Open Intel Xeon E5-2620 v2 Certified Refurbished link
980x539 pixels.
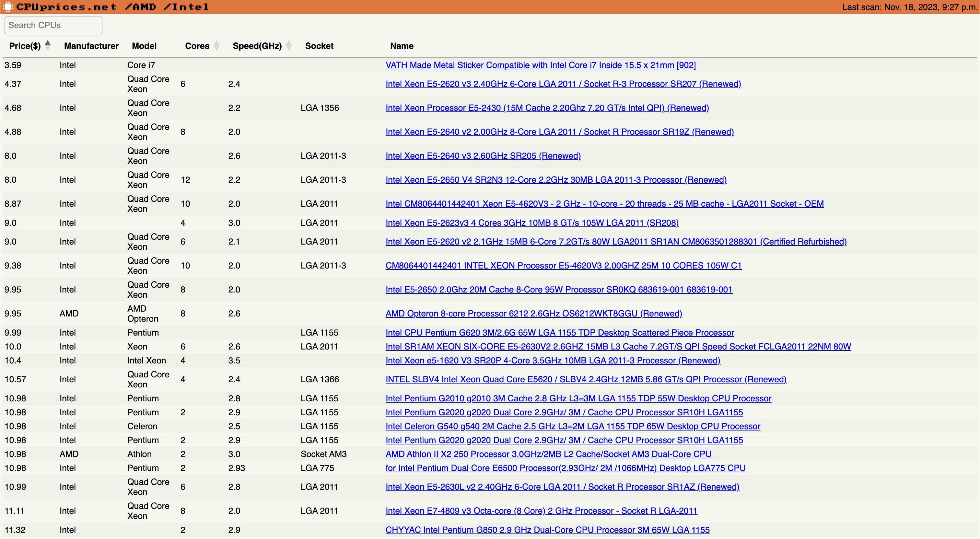point(616,242)
